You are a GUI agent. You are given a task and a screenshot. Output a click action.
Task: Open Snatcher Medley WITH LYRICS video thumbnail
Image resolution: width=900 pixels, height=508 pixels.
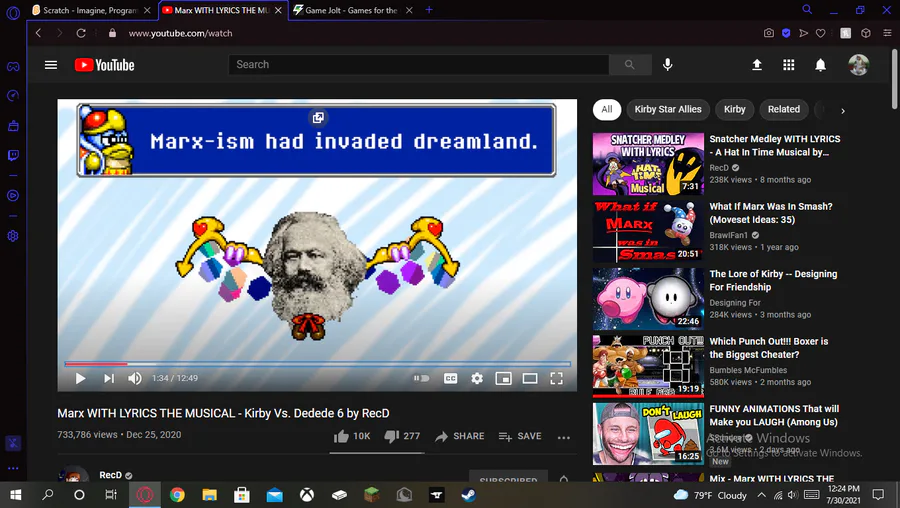(x=648, y=164)
